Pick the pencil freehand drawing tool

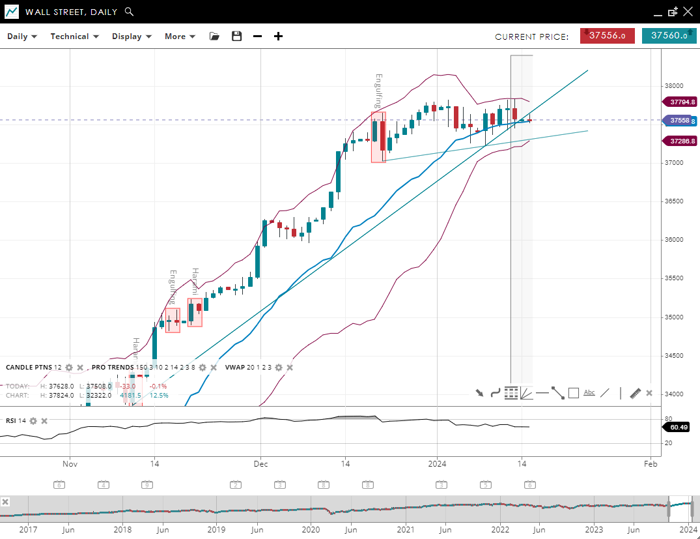(x=634, y=393)
